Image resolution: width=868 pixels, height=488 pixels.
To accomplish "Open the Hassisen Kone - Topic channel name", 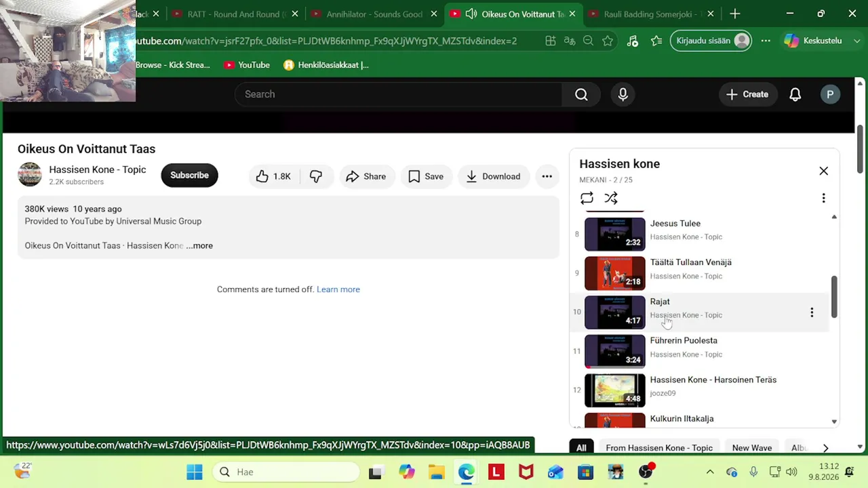I will pyautogui.click(x=98, y=169).
